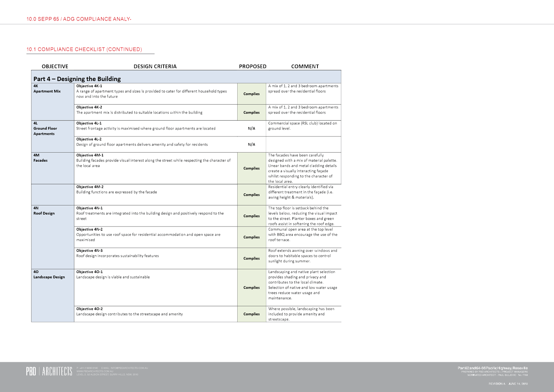Click 'Complies' in the Objective 4M-2 row
This screenshot has width=554, height=392.
pyautogui.click(x=252, y=195)
